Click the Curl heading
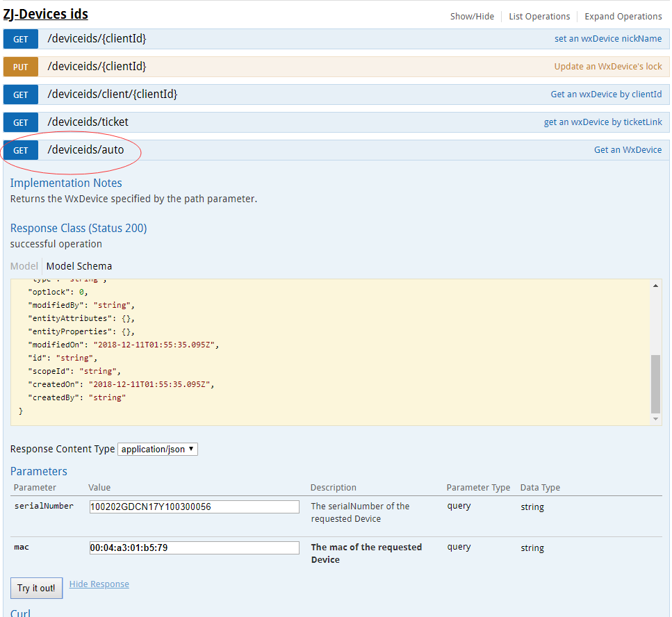Viewport: 672px width, 617px height. click(20, 613)
